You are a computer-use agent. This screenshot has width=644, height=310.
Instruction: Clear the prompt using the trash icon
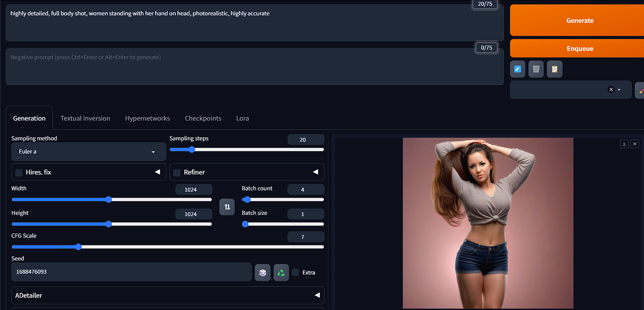tap(536, 69)
